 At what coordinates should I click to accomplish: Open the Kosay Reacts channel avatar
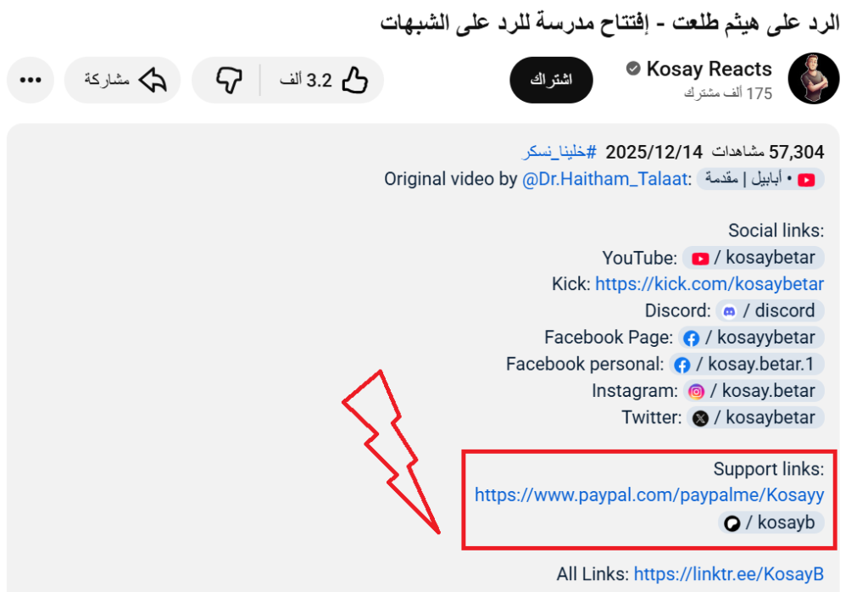click(x=813, y=79)
